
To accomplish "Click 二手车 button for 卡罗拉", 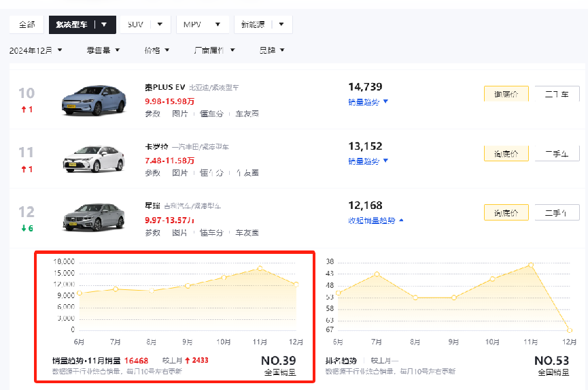I will click(557, 154).
